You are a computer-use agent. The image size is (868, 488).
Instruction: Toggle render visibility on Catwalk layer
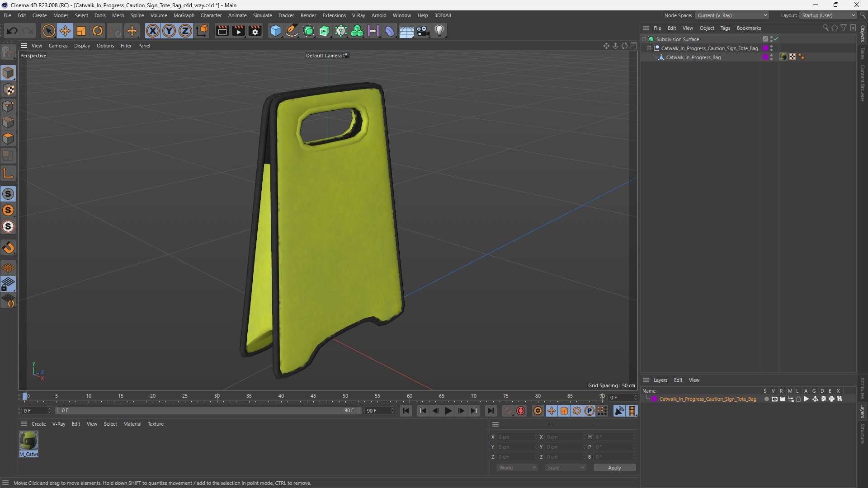tap(783, 399)
